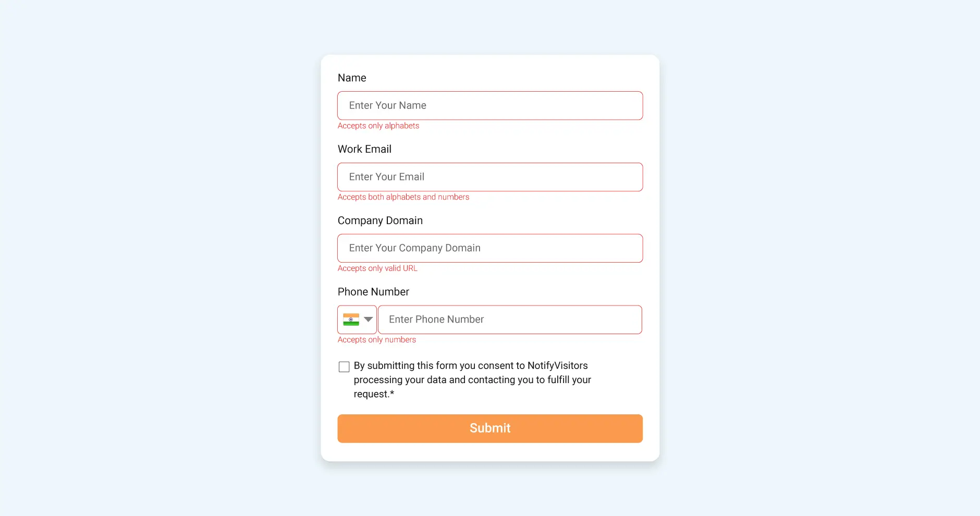Click the Work Email label
980x516 pixels.
click(364, 150)
